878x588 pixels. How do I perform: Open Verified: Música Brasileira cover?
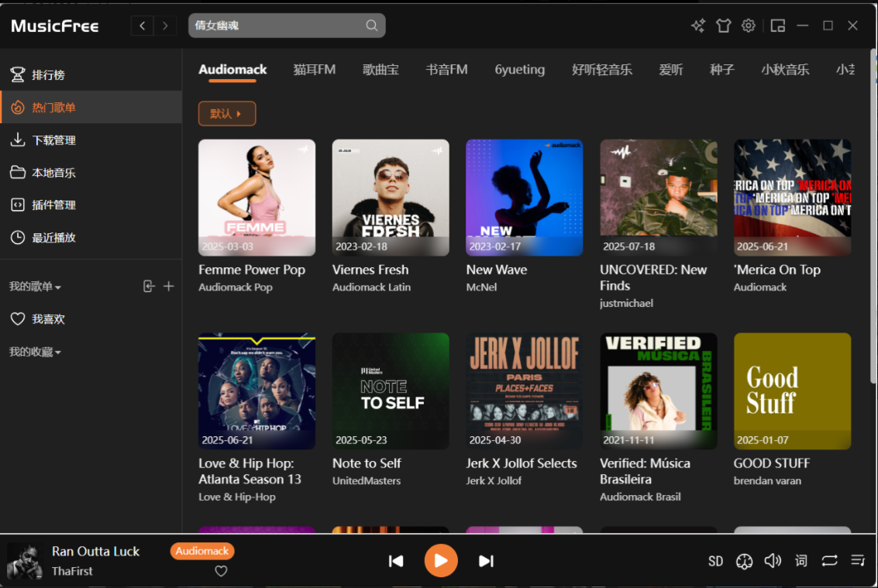pyautogui.click(x=659, y=391)
